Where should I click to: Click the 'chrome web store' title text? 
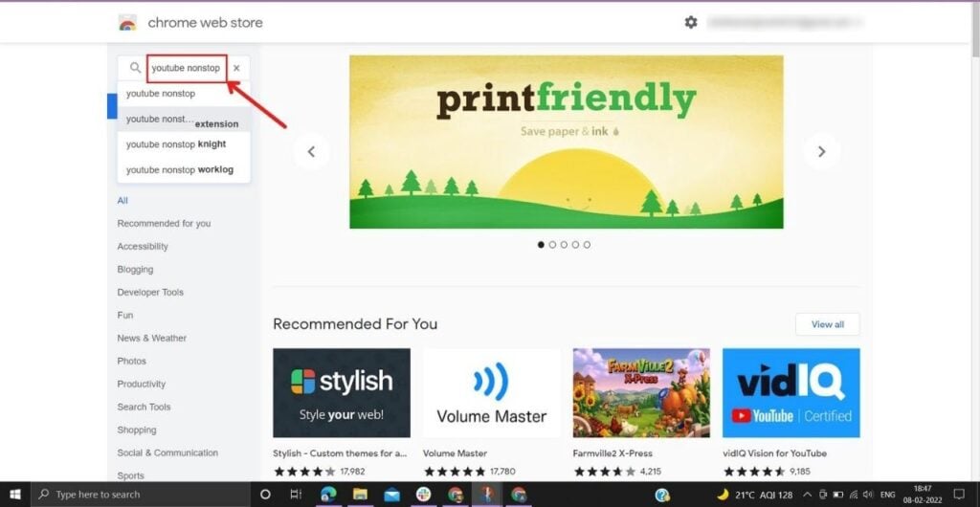(x=205, y=22)
